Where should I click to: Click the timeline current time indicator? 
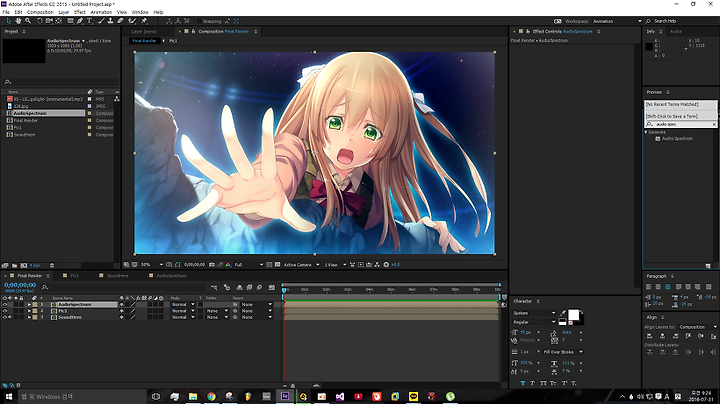point(284,290)
